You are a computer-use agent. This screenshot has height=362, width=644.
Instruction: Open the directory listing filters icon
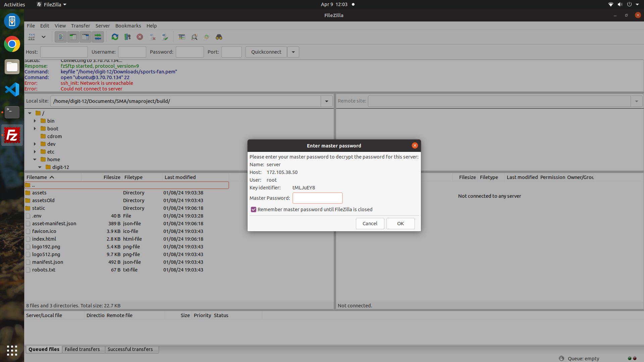(182, 37)
